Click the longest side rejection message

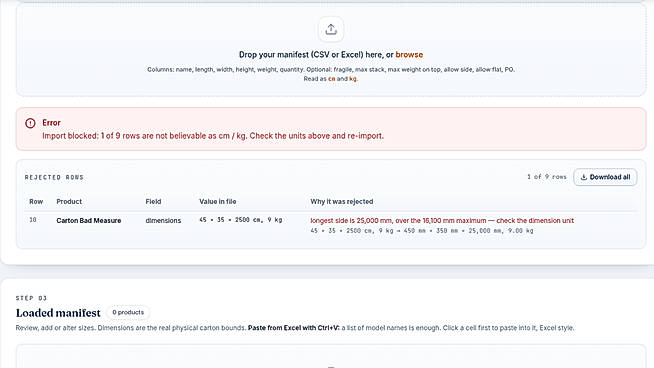tap(442, 220)
